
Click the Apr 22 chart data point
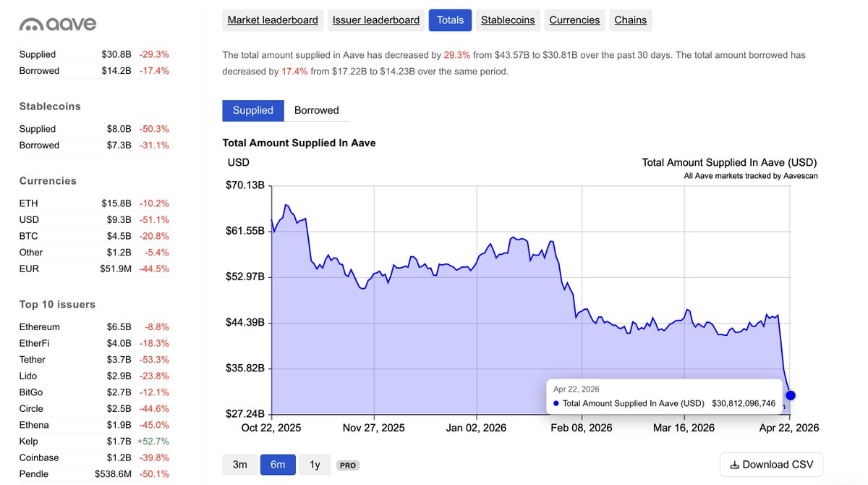790,395
